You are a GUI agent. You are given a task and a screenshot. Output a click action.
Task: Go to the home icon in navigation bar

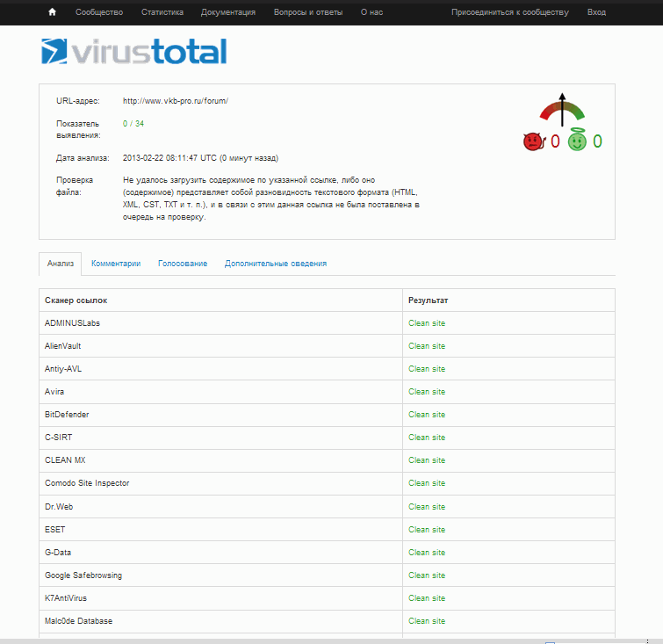point(52,11)
